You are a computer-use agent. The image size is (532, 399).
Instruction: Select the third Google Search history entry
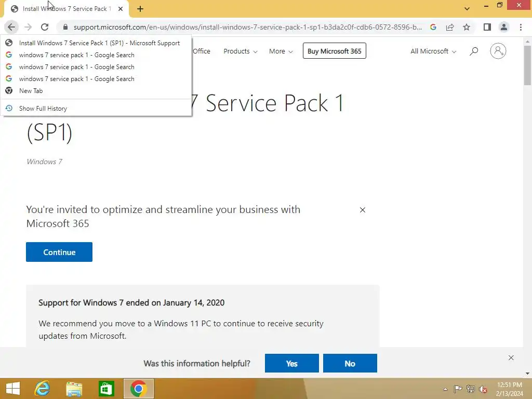tap(96, 79)
